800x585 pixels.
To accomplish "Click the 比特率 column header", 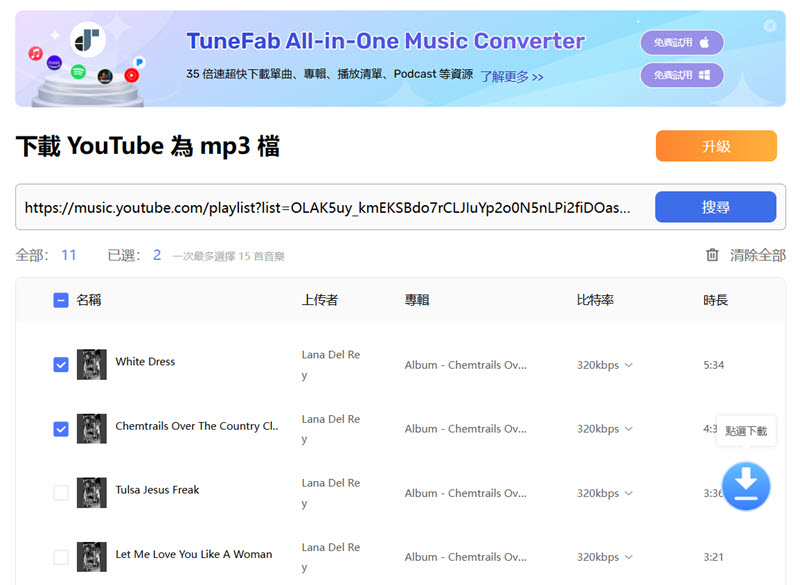I will pos(595,300).
